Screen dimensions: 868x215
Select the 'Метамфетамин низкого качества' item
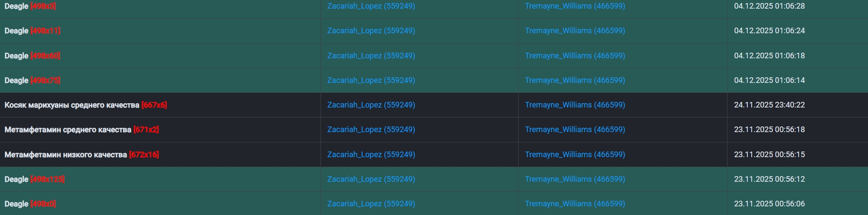pyautogui.click(x=65, y=155)
